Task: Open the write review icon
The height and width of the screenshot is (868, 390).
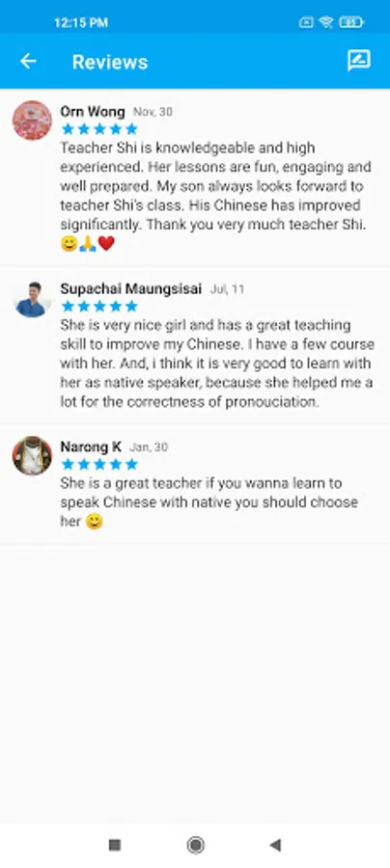Action: [359, 61]
